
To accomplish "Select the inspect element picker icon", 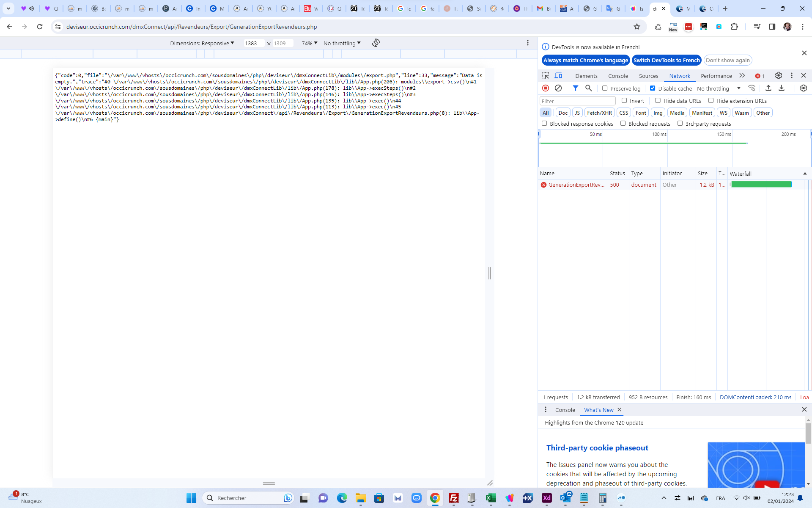I will pyautogui.click(x=546, y=76).
